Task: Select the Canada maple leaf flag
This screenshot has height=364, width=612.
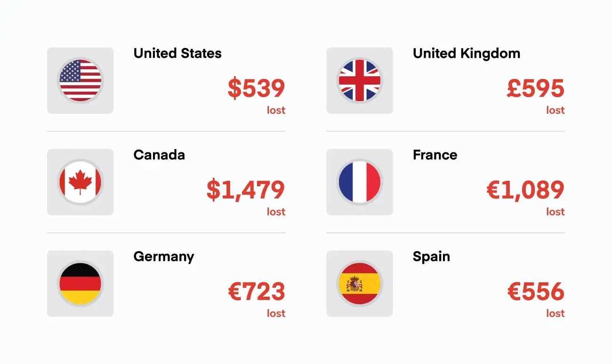Action: tap(80, 182)
